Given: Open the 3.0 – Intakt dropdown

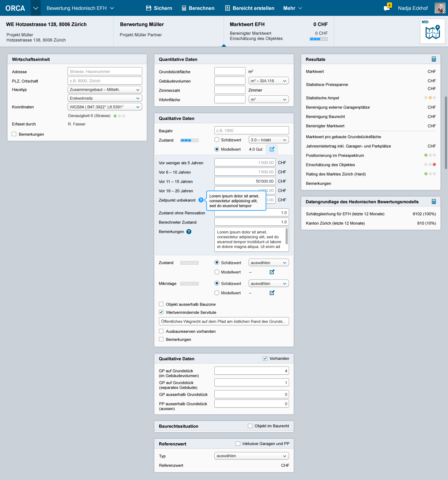Looking at the screenshot, I should 269,140.
